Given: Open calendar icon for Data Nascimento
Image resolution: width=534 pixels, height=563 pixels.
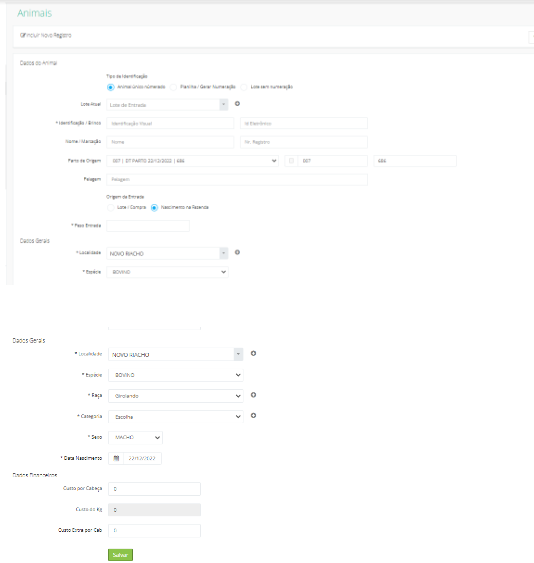Looking at the screenshot, I should 116,459.
